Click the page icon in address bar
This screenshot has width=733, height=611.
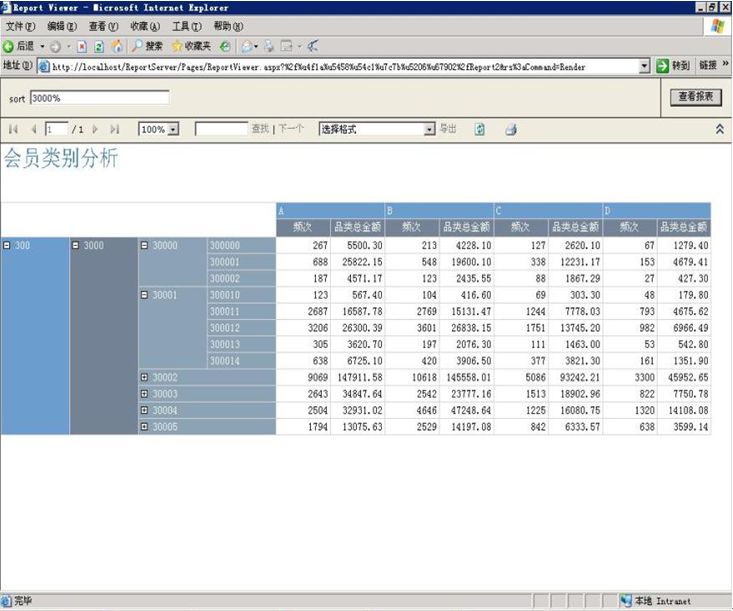tap(44, 67)
